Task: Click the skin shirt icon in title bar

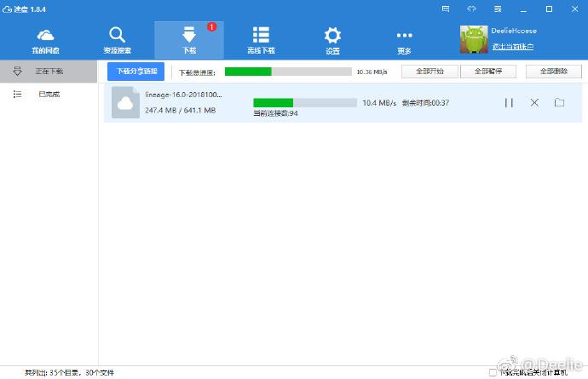Action: 471,9
